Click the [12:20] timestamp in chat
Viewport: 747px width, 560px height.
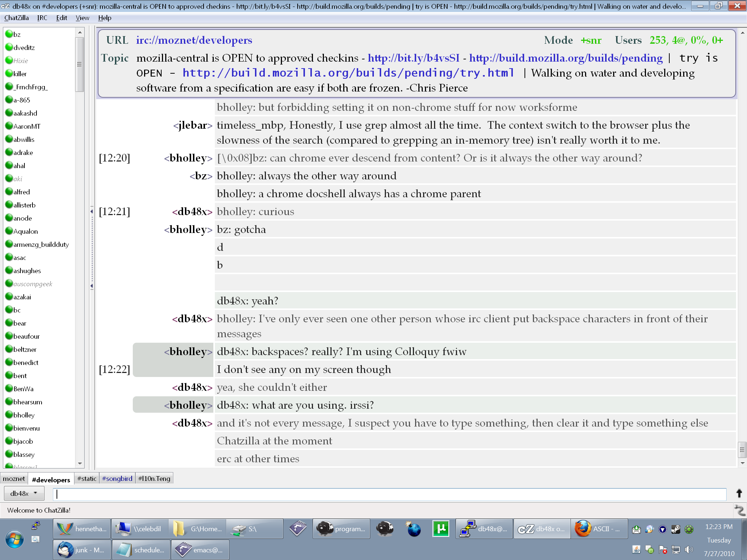click(x=115, y=158)
